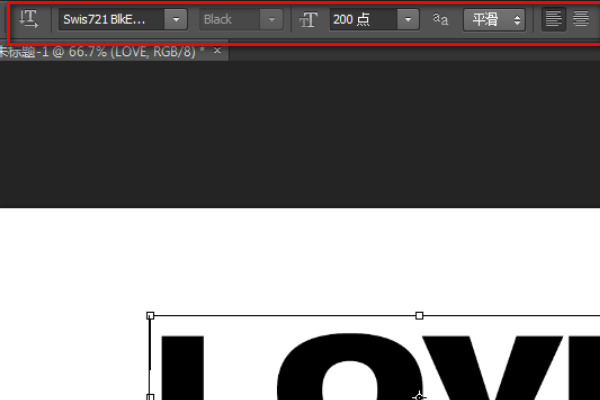Toggle left align text
Viewport: 600px width, 400px height.
click(553, 19)
